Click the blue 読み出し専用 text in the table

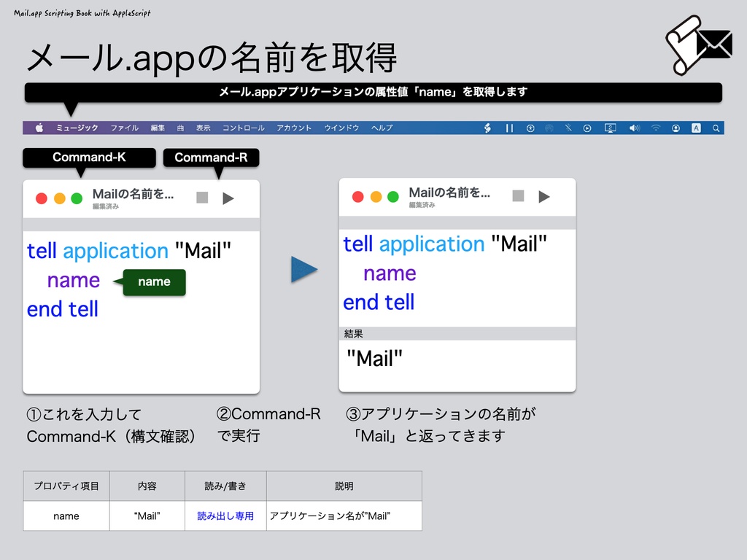(x=225, y=516)
